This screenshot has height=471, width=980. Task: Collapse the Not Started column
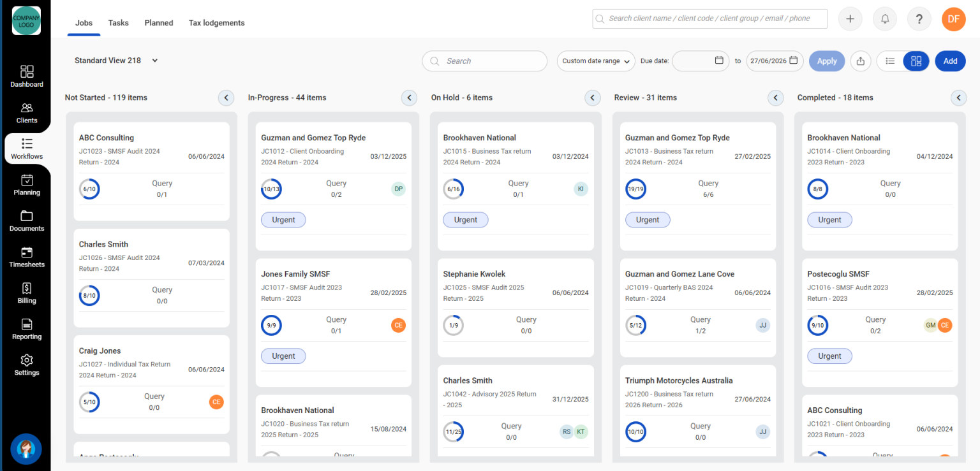click(x=226, y=98)
